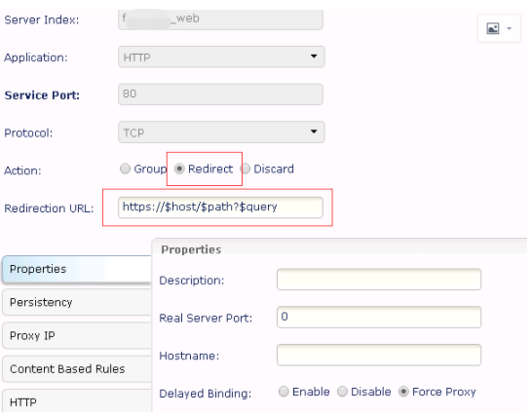Open the image button dropdown arrow
The width and height of the screenshot is (532, 416).
point(509,28)
